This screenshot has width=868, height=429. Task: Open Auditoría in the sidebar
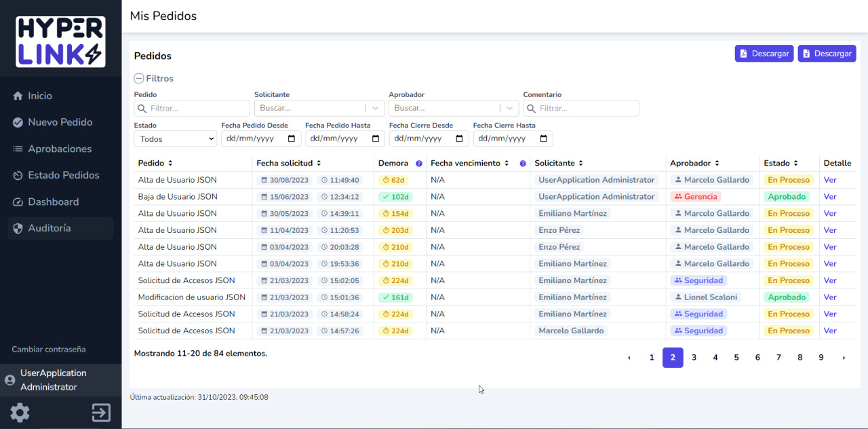[x=49, y=228]
